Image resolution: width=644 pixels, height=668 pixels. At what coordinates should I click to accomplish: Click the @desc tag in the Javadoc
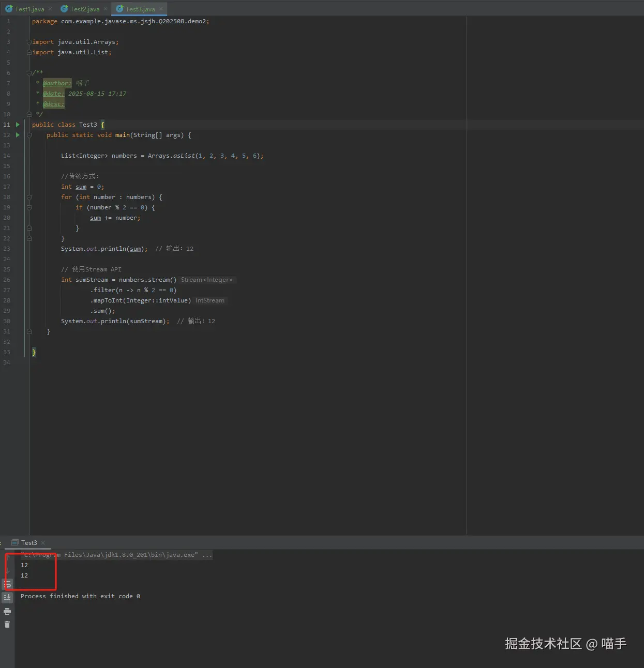(53, 104)
